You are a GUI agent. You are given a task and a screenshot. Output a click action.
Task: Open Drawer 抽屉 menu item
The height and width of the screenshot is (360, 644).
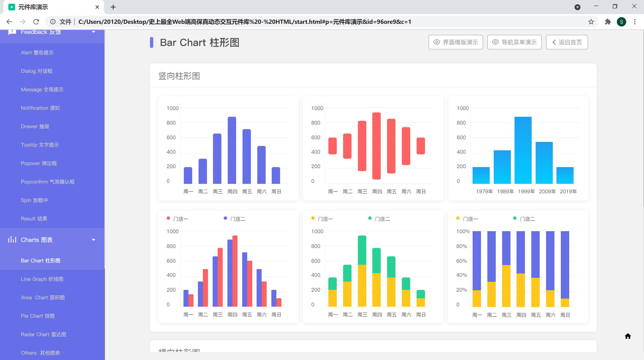point(35,126)
